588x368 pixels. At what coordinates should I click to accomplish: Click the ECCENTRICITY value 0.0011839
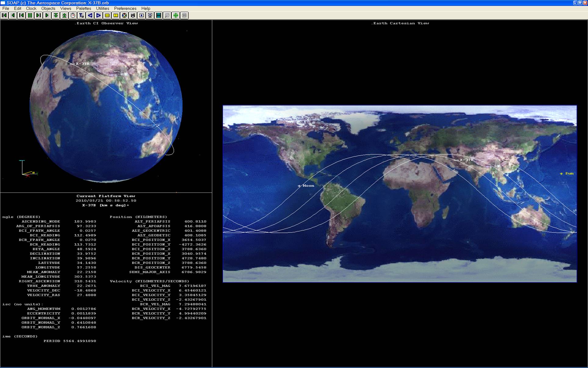84,313
